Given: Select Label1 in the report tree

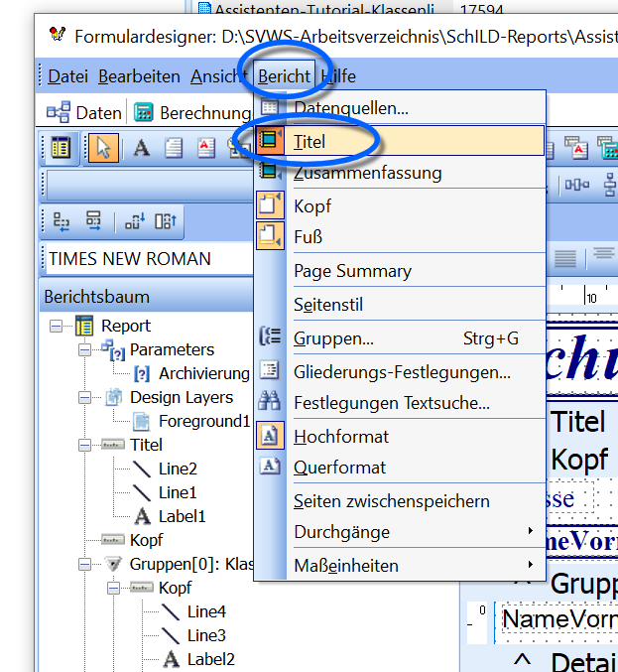Looking at the screenshot, I should point(182,516).
